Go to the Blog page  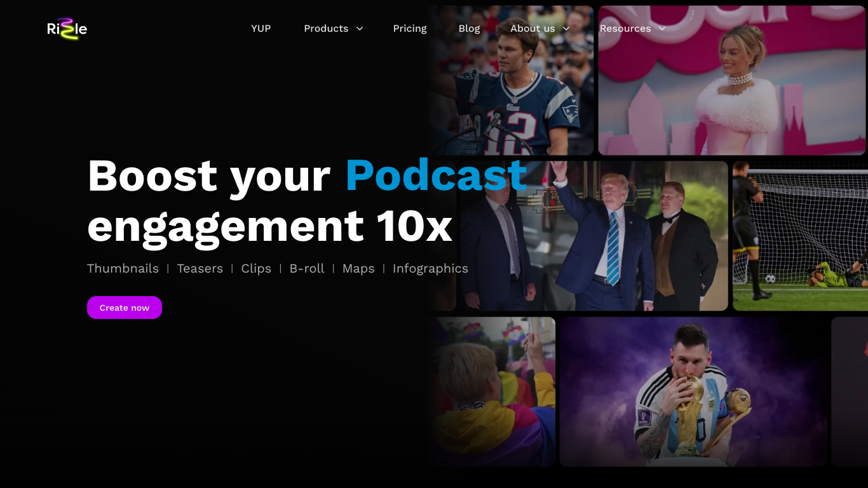470,29
